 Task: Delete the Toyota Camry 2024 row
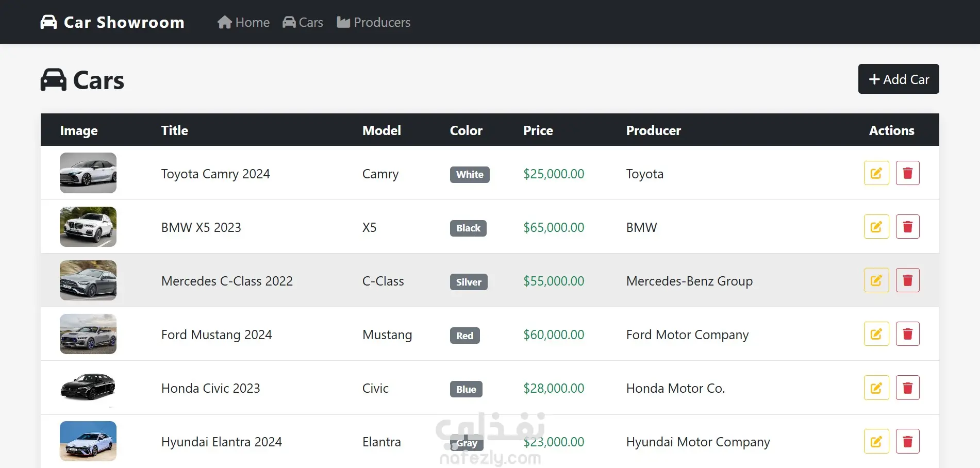tap(908, 173)
